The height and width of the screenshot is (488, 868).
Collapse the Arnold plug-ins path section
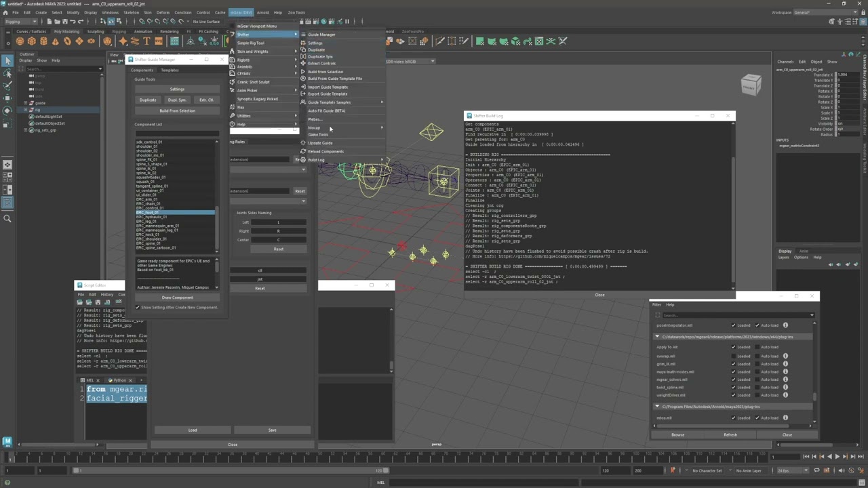click(x=656, y=407)
